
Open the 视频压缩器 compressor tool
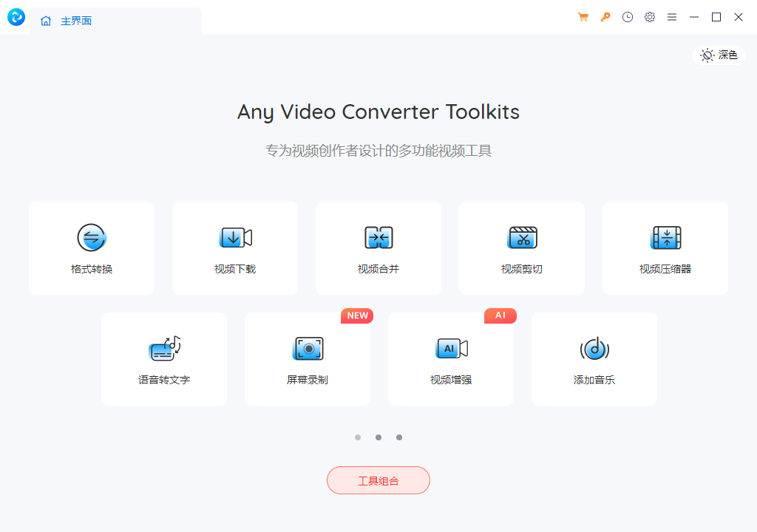[x=665, y=248]
